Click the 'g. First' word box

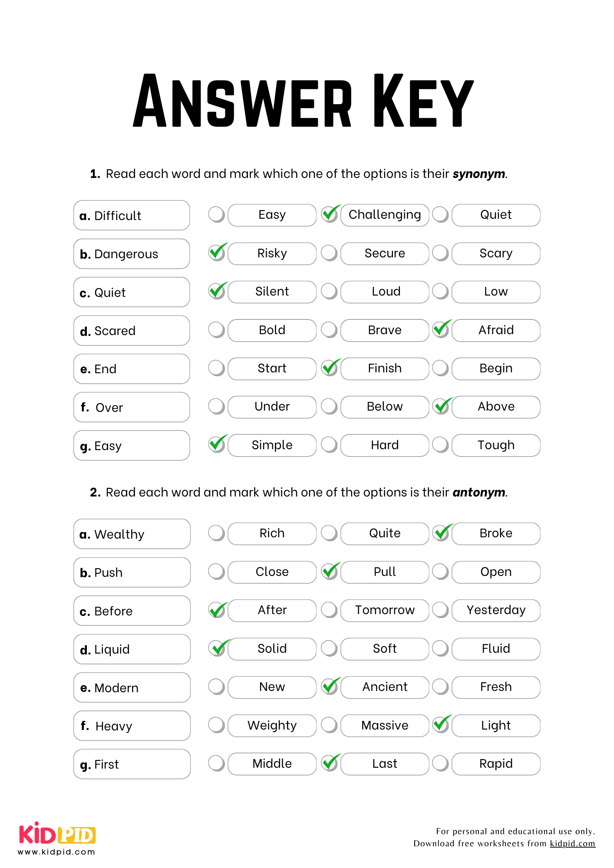132,764
